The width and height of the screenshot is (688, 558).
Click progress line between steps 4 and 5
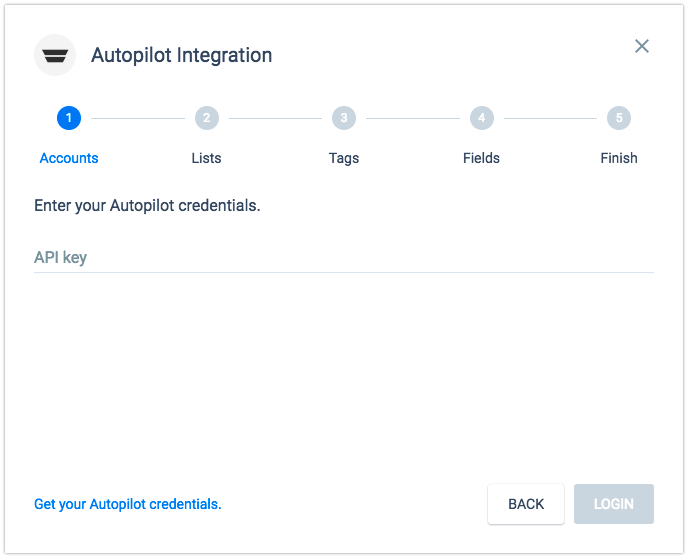click(550, 118)
